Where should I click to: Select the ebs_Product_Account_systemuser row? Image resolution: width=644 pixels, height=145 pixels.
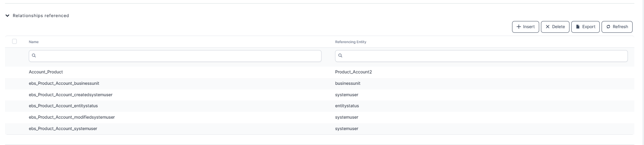click(x=63, y=129)
